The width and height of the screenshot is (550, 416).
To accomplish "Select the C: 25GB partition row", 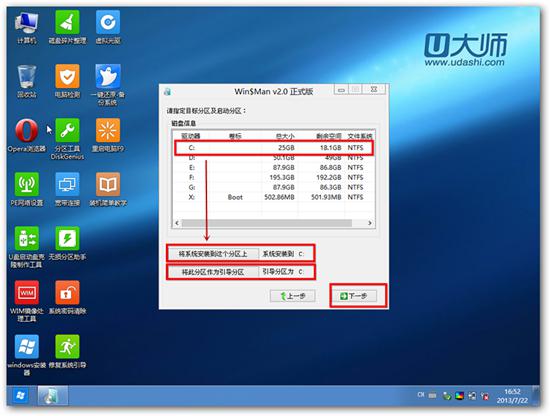I will click(x=274, y=148).
